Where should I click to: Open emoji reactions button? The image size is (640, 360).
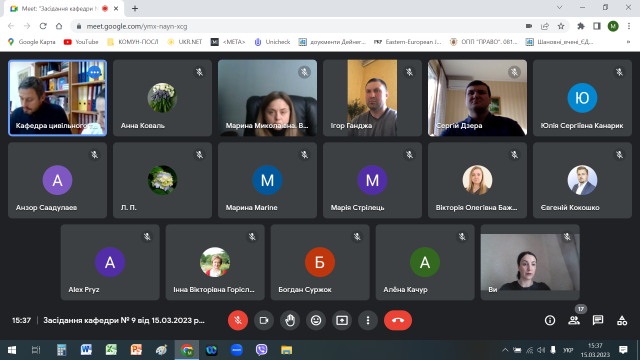316,320
